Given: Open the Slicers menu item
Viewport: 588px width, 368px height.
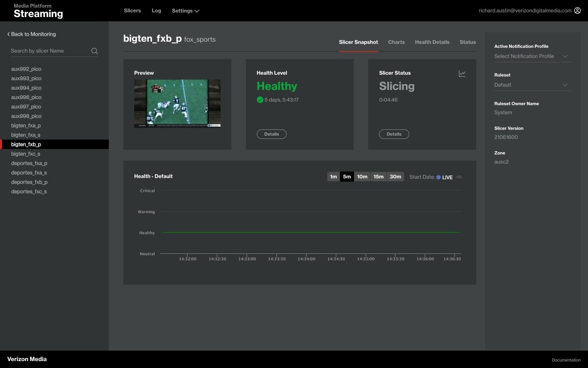Looking at the screenshot, I should (x=132, y=11).
